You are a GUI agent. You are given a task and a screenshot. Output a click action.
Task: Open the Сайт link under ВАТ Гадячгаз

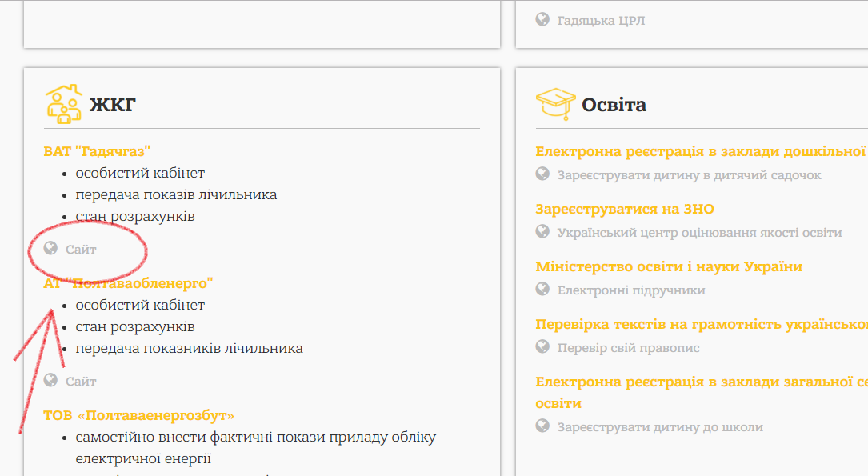tap(81, 250)
